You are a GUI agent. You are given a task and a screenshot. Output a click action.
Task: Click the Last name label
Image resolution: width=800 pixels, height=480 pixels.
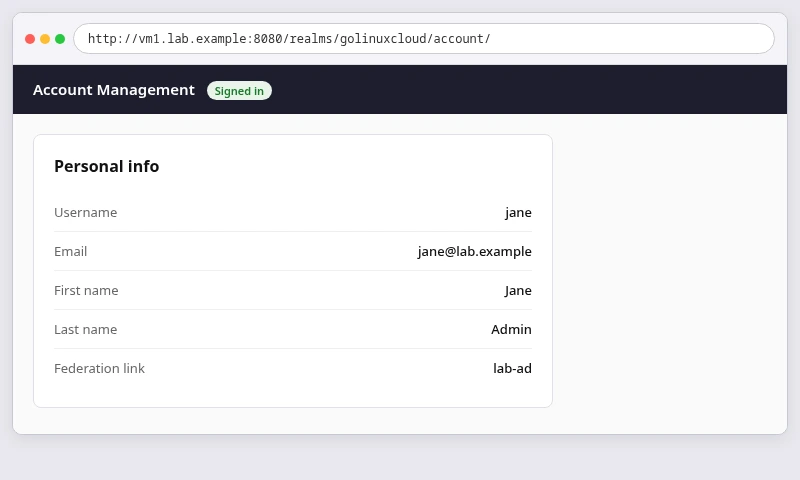[86, 330]
